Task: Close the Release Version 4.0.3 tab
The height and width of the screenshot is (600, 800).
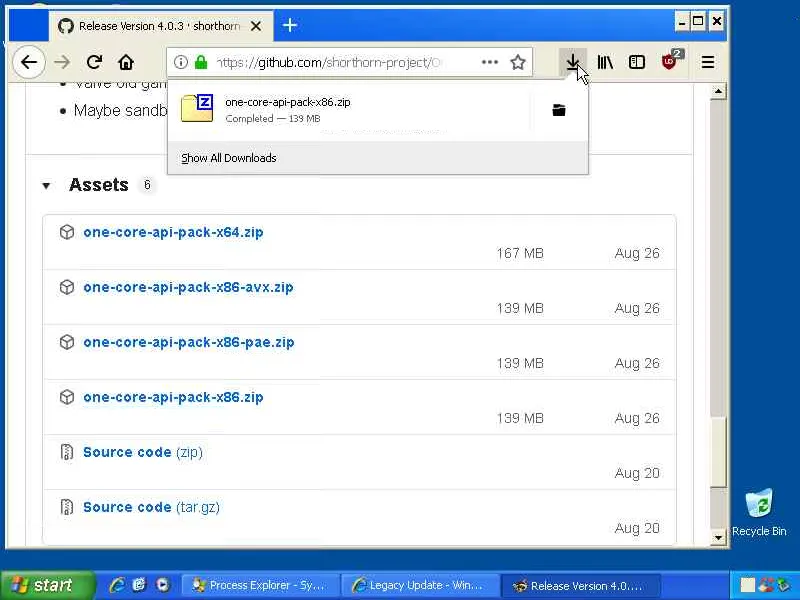Action: (256, 26)
